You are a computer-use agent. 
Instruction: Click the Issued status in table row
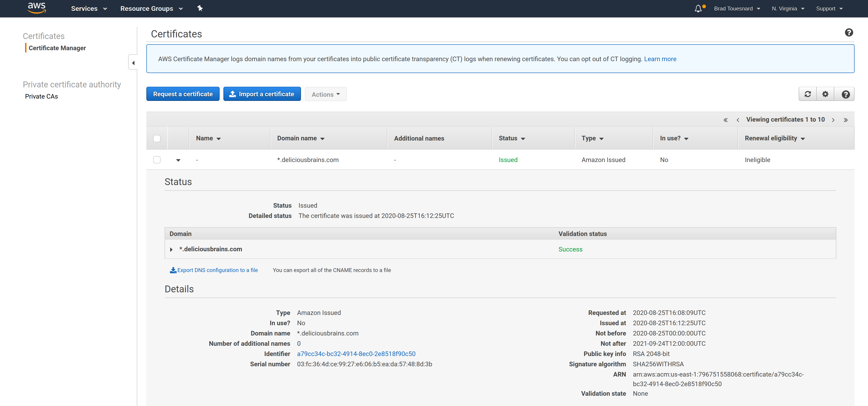(508, 160)
